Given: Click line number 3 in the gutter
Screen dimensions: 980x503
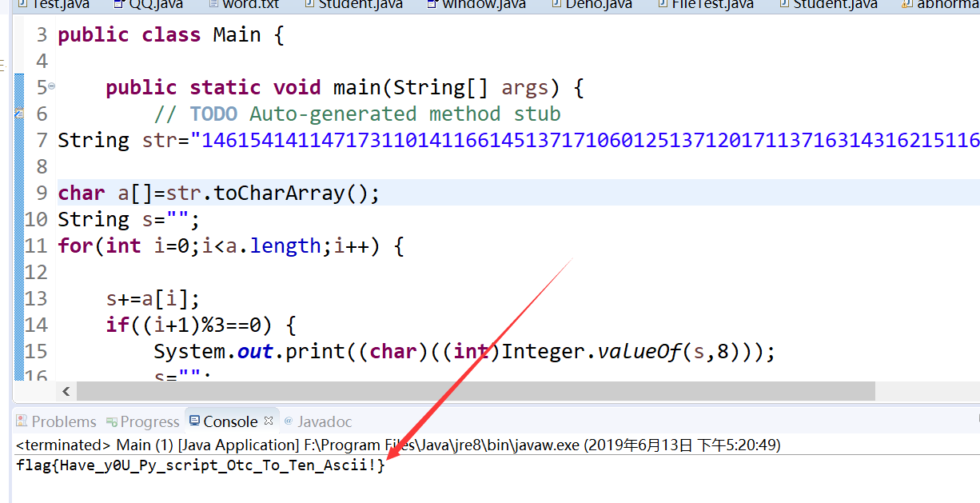Looking at the screenshot, I should pyautogui.click(x=42, y=35).
